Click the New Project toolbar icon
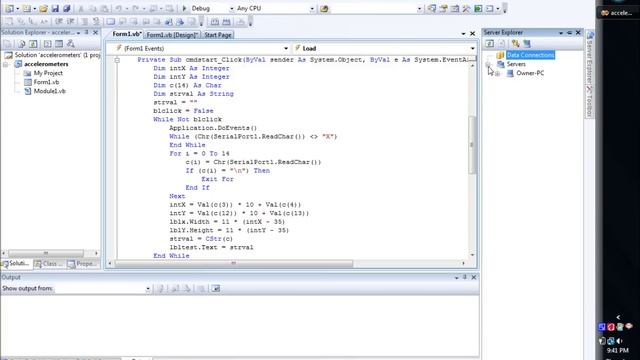 pyautogui.click(x=9, y=8)
